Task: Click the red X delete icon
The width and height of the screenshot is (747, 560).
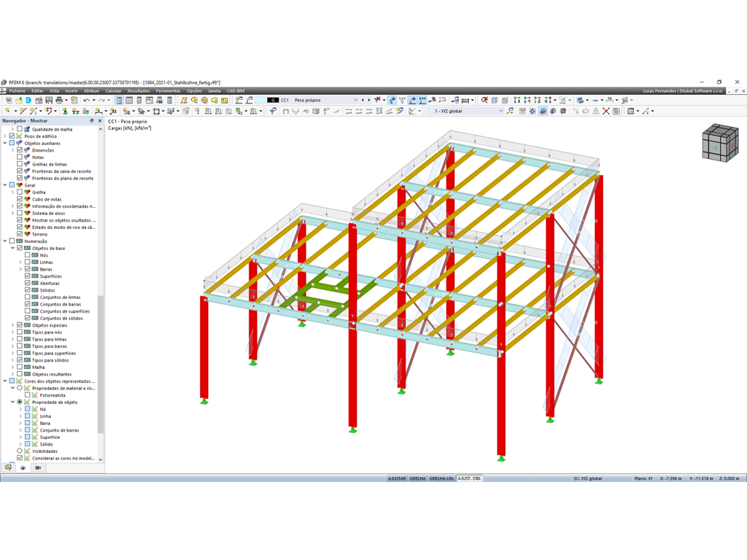Action: 606,111
